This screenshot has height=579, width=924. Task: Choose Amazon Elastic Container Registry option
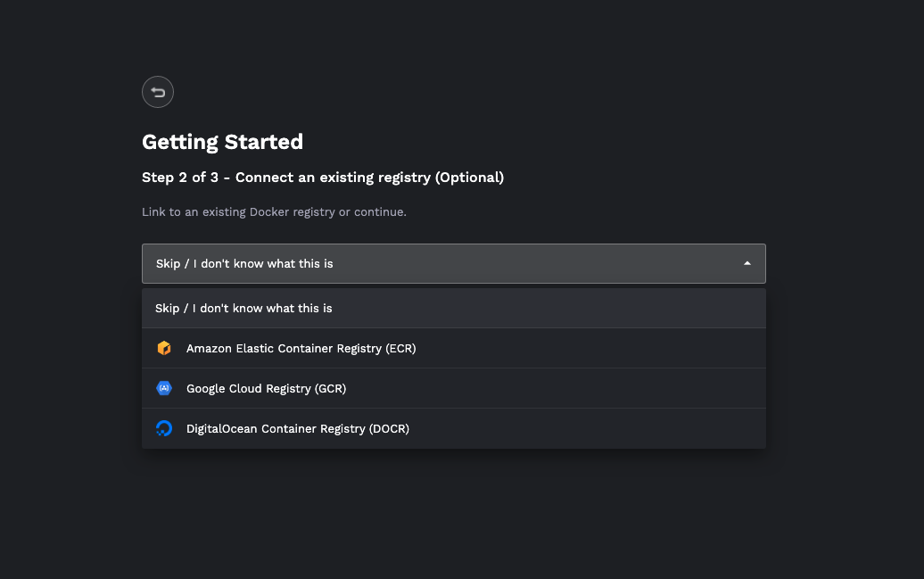[454, 349]
